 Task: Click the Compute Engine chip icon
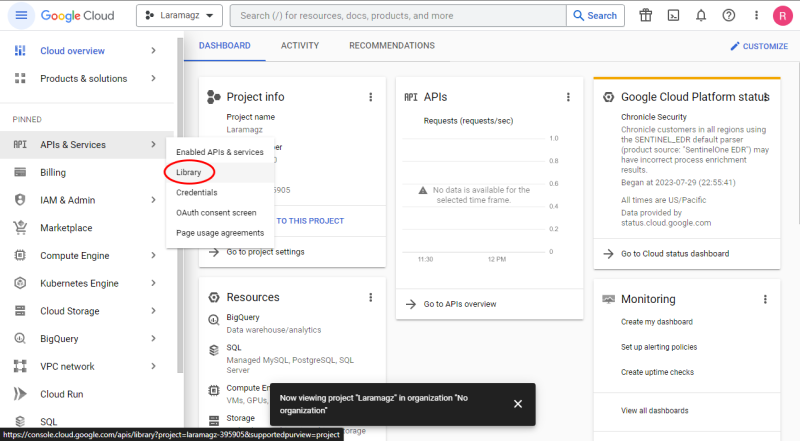click(x=20, y=255)
